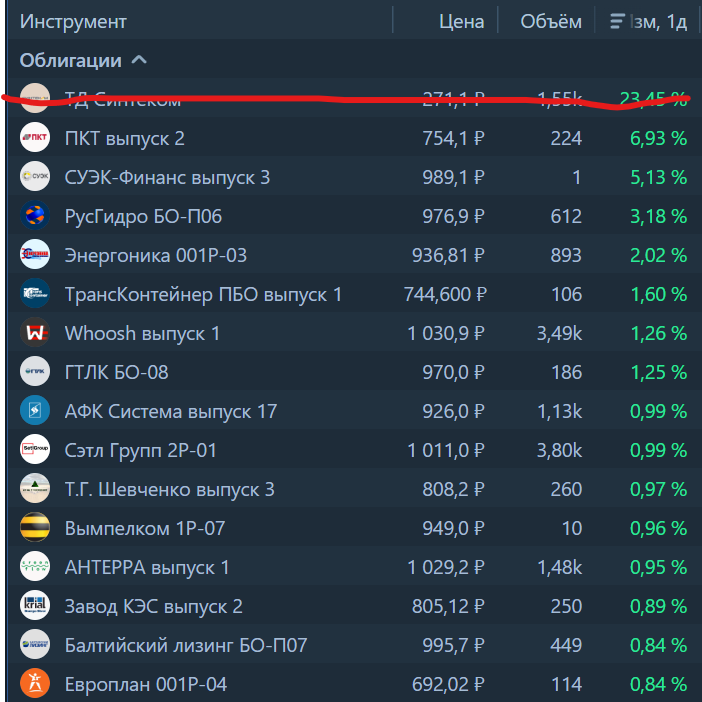The width and height of the screenshot is (702, 702).
Task: Select АФК Система выпуск 17
Action: [x=171, y=411]
